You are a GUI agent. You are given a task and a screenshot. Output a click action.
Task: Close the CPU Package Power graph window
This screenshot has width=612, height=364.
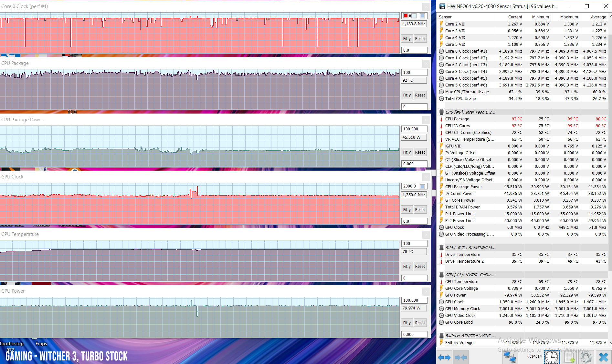coord(427,120)
